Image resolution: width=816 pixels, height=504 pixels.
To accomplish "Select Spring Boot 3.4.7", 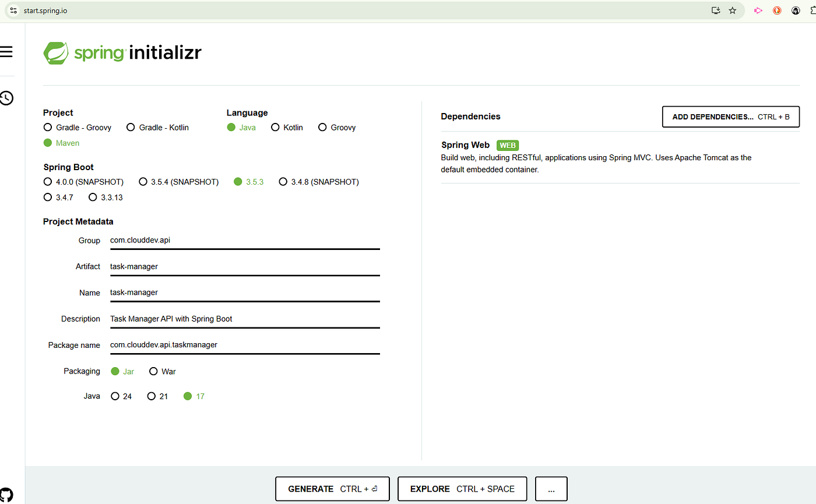I will (x=59, y=198).
